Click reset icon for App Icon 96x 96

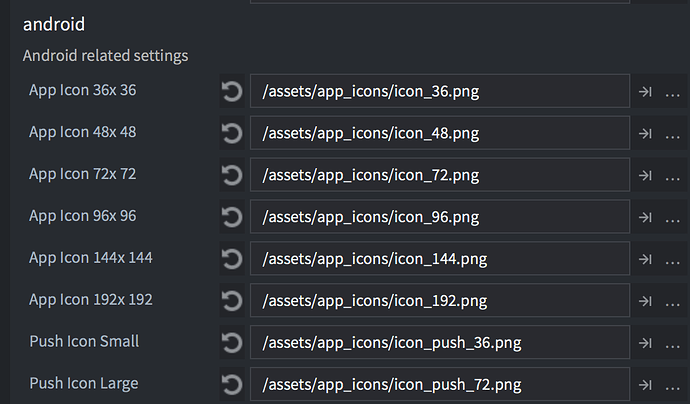click(x=232, y=217)
